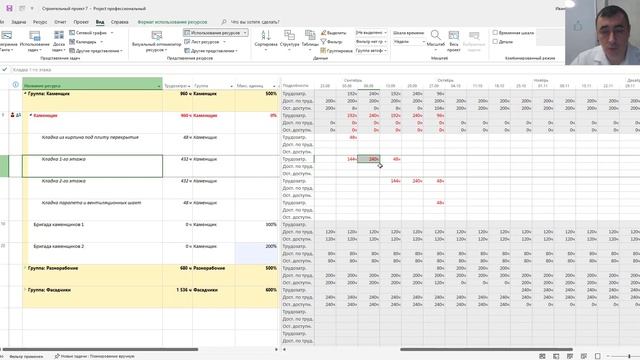Open the Highlight 'Не выделено' dropdown
This screenshot has height=360, width=640.
pos(371,33)
